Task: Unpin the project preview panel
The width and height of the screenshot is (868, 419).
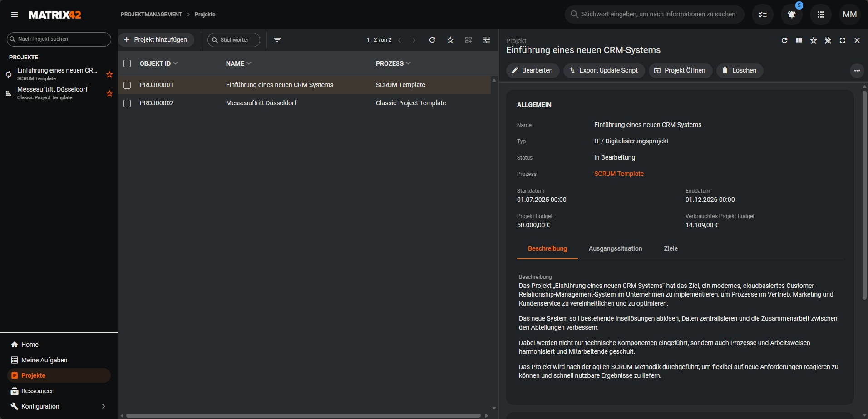Action: point(828,40)
